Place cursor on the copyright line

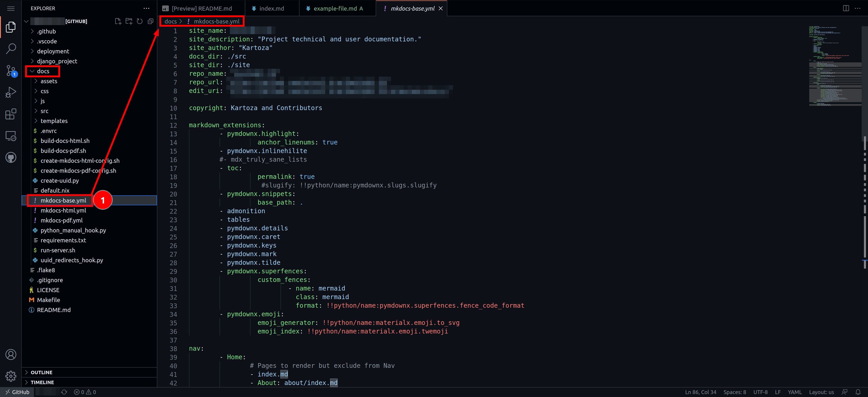(x=255, y=108)
